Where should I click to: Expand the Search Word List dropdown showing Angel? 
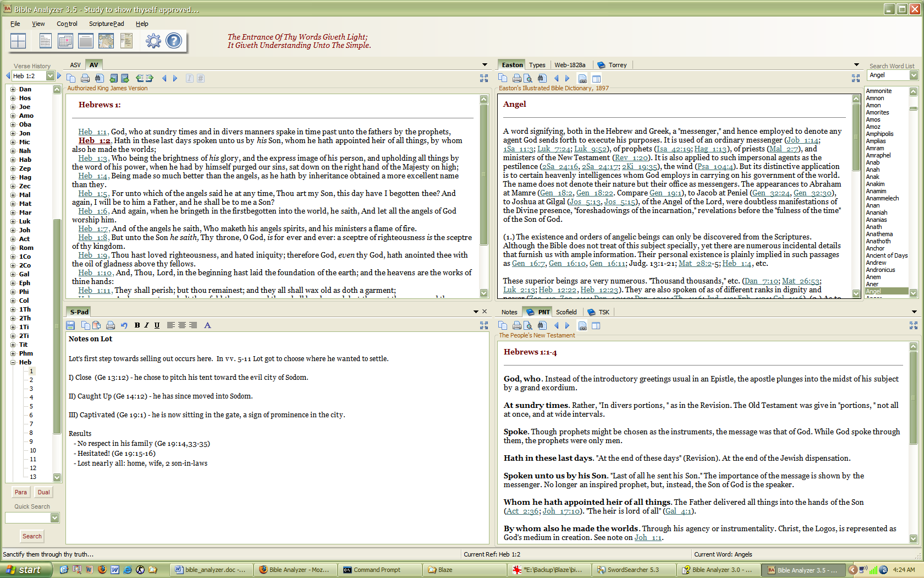(914, 75)
